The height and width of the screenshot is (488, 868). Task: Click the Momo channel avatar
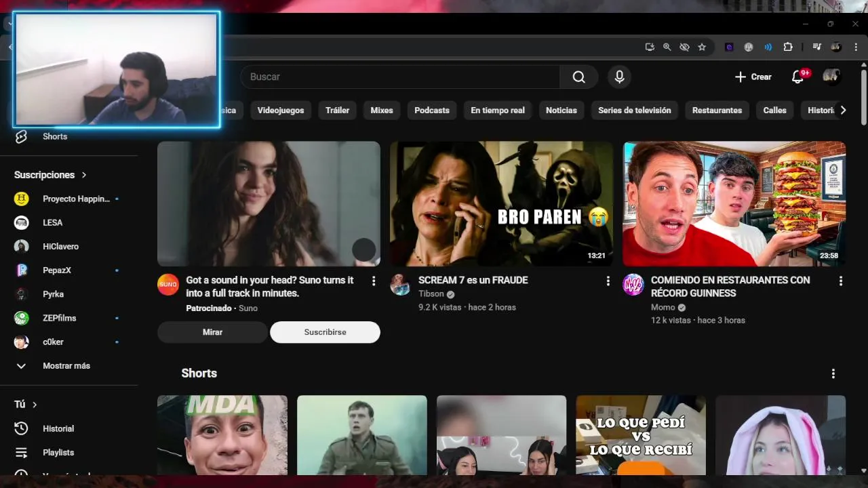click(633, 285)
